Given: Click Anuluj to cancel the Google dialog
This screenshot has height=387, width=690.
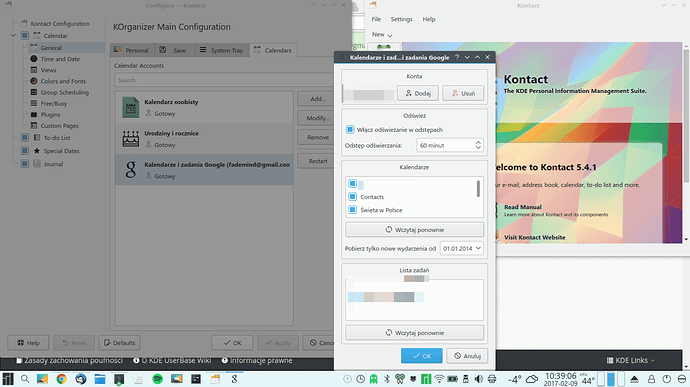Looking at the screenshot, I should tap(467, 356).
